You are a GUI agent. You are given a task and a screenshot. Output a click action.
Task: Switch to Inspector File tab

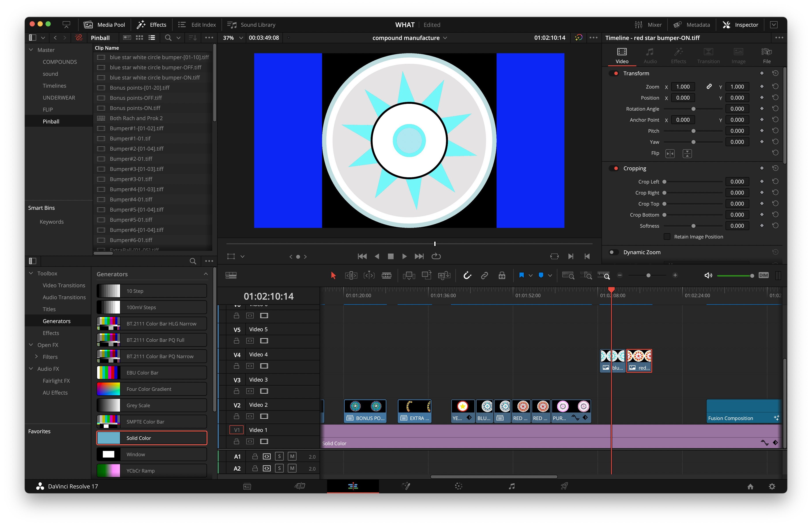(767, 56)
